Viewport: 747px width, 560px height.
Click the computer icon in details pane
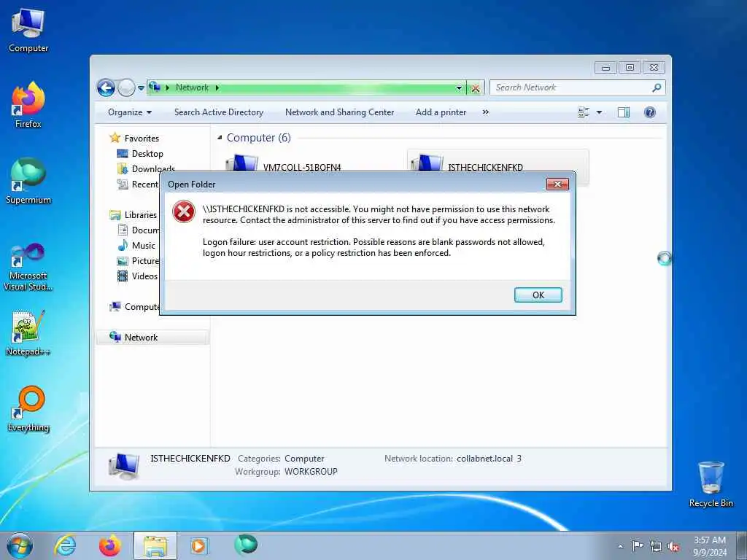click(x=124, y=466)
